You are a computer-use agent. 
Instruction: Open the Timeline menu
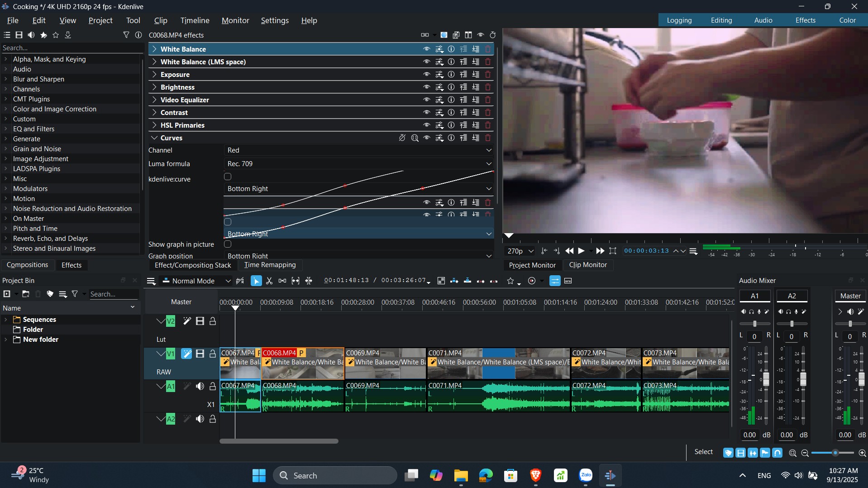[195, 20]
